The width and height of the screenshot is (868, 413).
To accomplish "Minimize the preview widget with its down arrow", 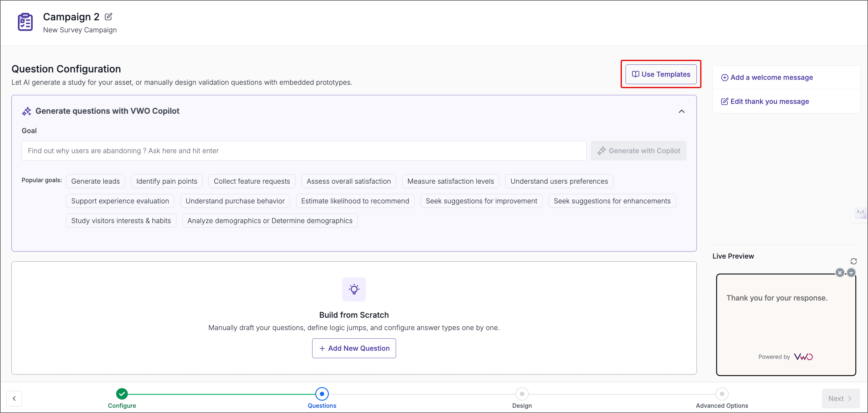I will (851, 273).
